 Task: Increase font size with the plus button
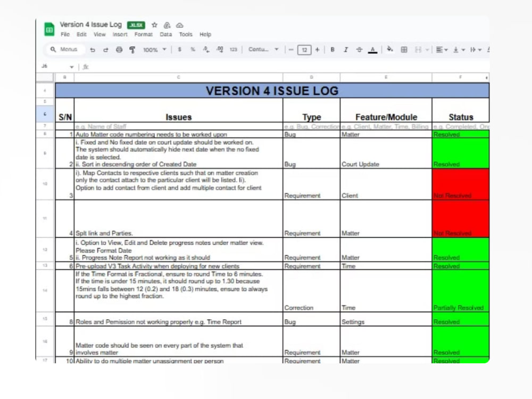[317, 50]
